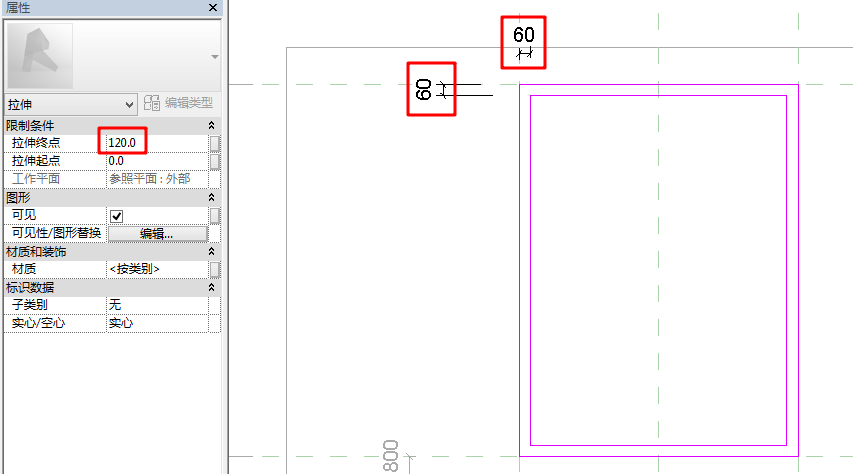
Task: Click the 可见性/图形替换 label
Action: pyautogui.click(x=57, y=233)
